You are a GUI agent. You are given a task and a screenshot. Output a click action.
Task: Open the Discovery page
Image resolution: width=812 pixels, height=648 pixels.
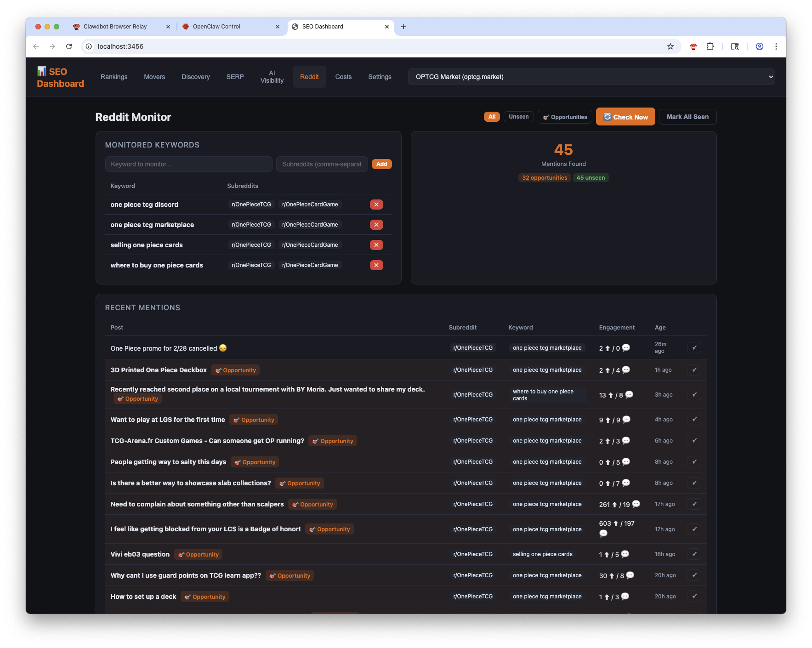196,77
